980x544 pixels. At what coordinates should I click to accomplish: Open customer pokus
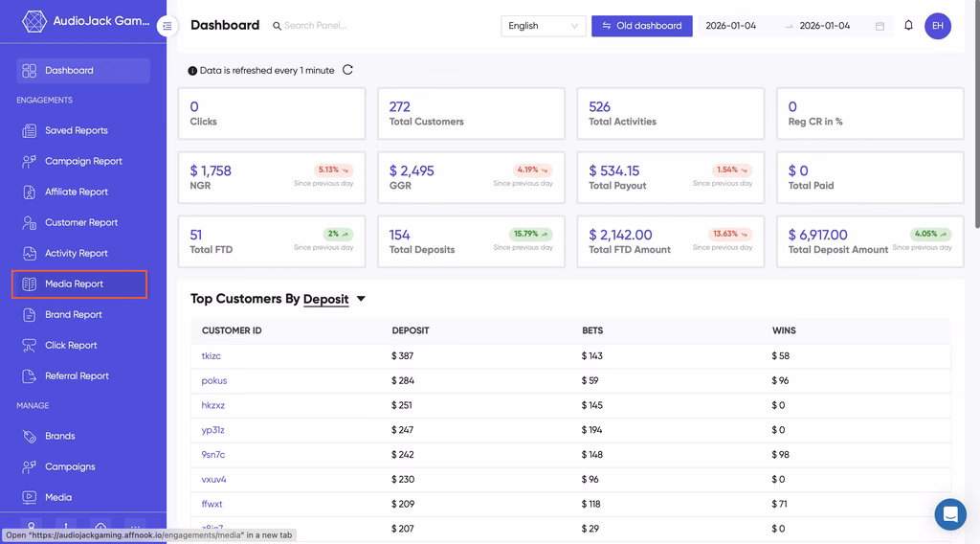click(213, 380)
